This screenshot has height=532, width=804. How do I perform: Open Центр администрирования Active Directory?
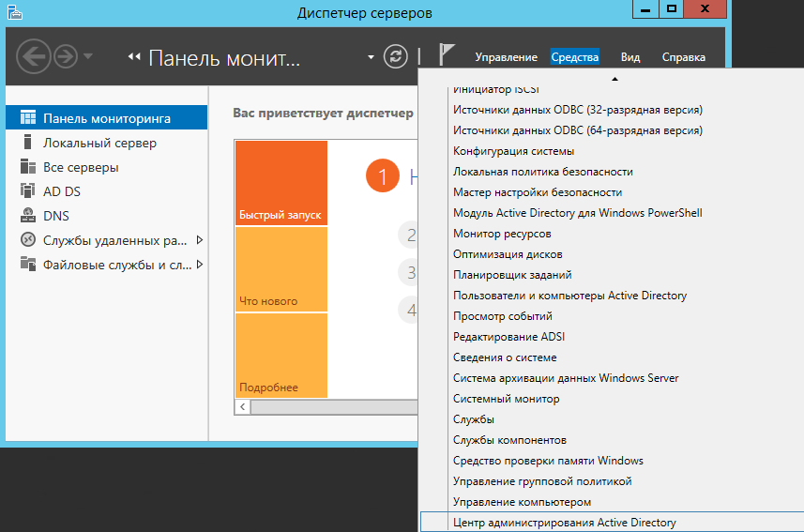coord(611,523)
